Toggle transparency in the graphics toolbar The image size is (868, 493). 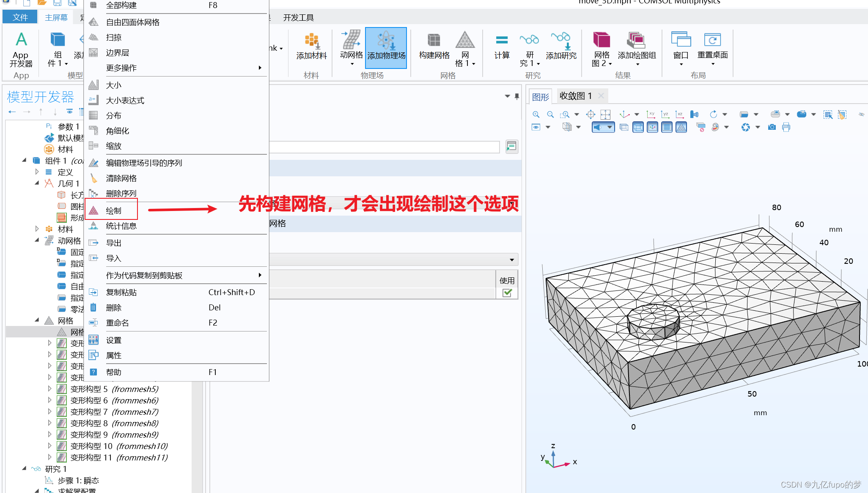(x=624, y=127)
